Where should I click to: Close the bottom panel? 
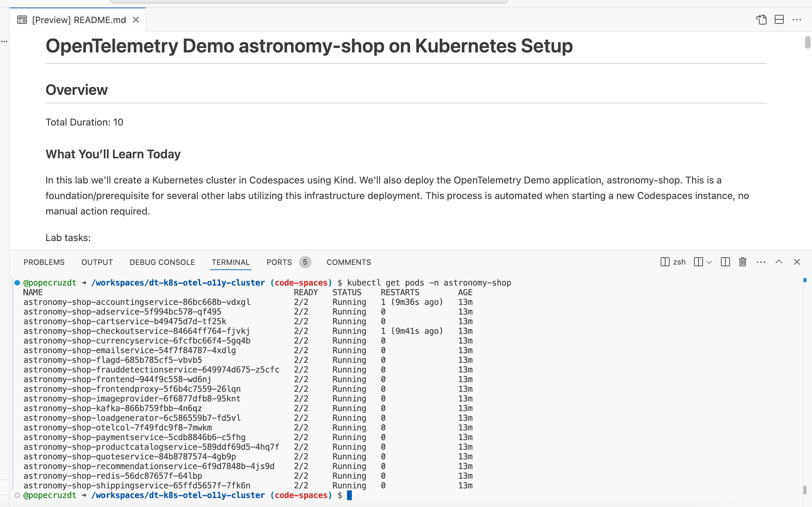click(x=797, y=262)
